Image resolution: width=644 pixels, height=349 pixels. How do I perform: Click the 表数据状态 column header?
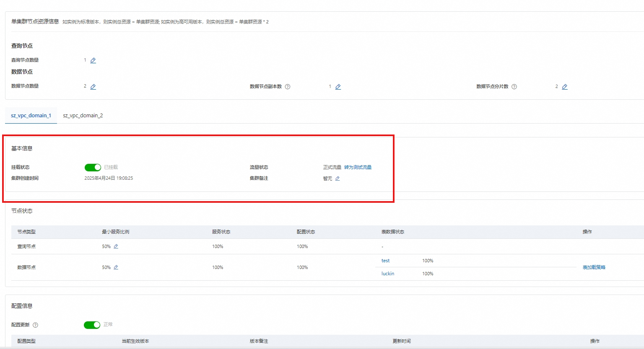(393, 232)
